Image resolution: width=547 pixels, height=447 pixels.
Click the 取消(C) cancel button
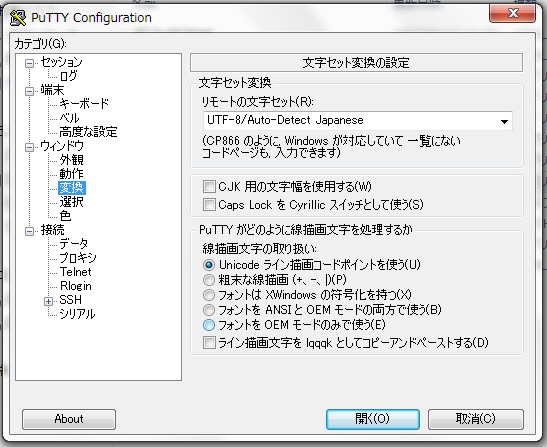(x=475, y=419)
